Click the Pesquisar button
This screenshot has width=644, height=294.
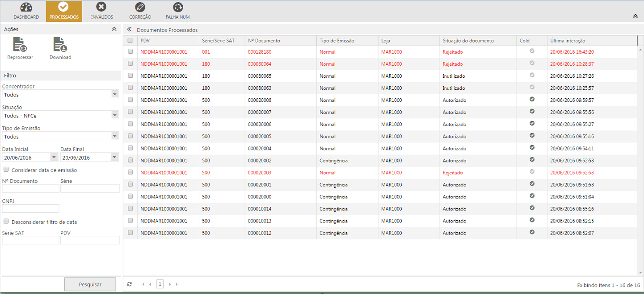pos(90,284)
